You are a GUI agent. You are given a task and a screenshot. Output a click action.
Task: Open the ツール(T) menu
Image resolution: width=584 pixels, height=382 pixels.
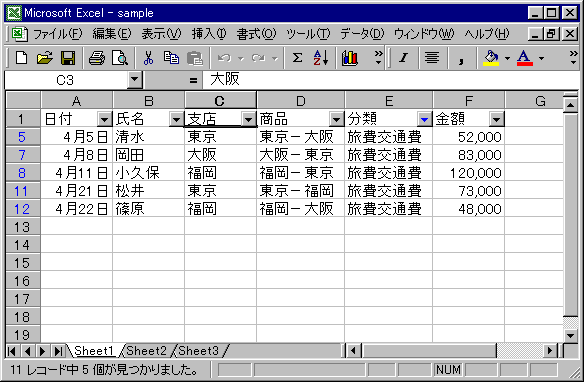click(x=308, y=34)
